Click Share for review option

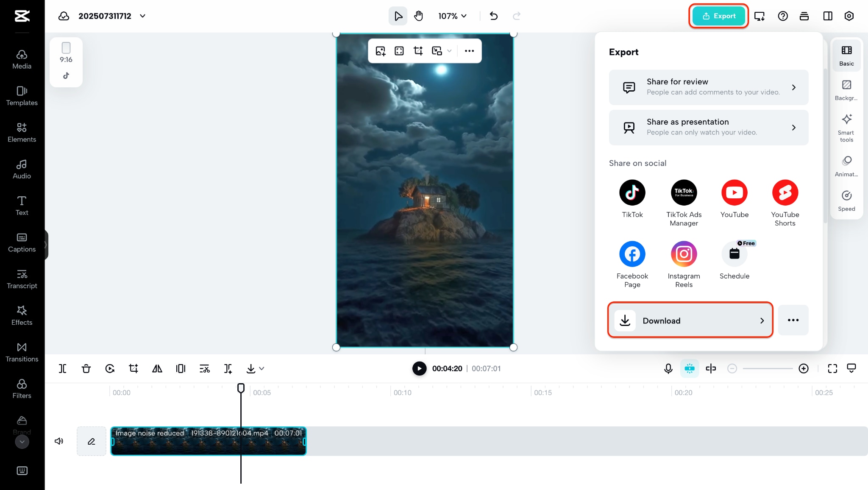tap(708, 87)
